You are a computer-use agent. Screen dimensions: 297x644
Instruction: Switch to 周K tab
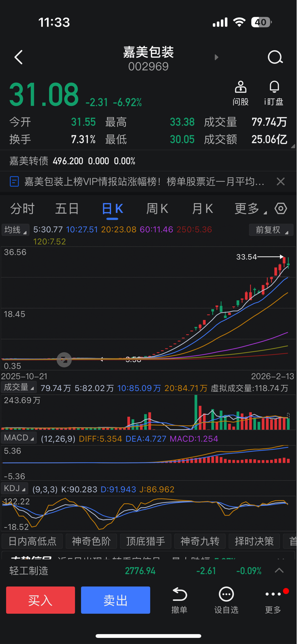click(157, 209)
